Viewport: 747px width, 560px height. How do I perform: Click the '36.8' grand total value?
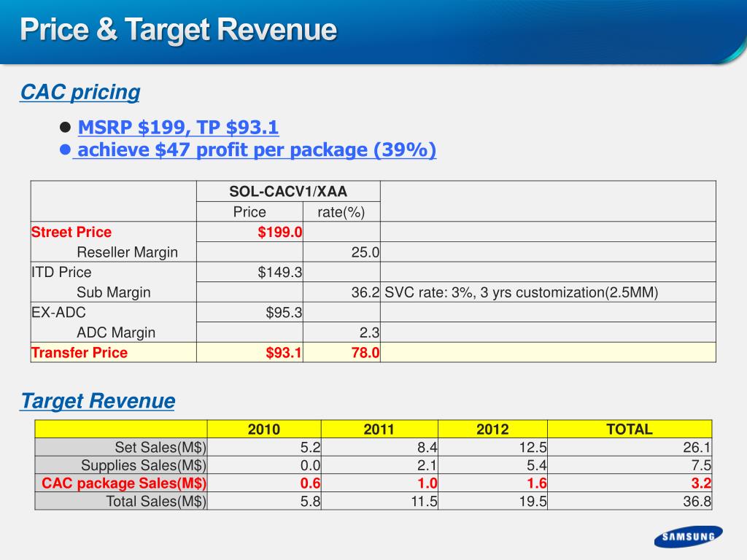697,502
